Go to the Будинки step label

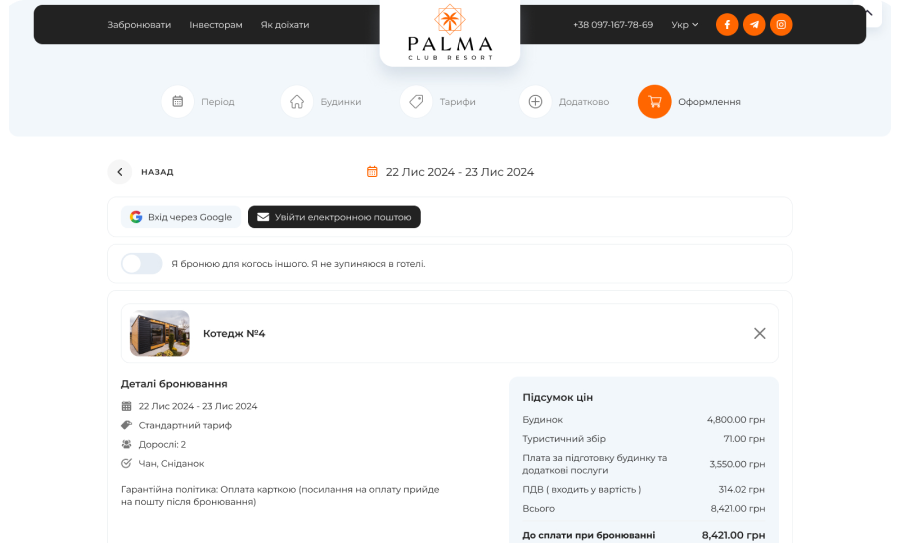[340, 102]
